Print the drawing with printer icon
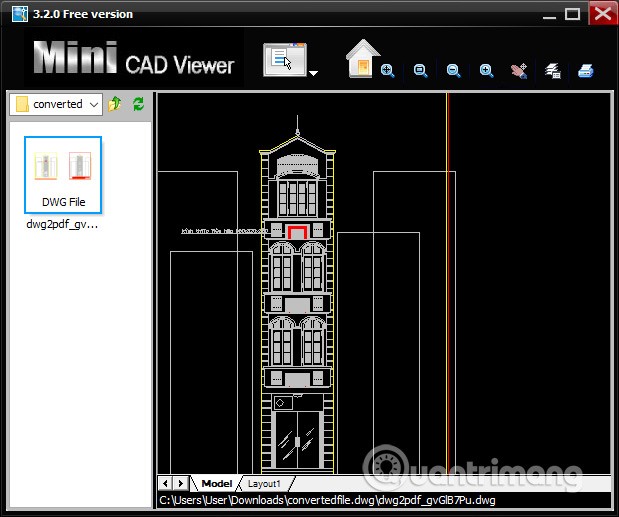619x517 pixels. 585,71
